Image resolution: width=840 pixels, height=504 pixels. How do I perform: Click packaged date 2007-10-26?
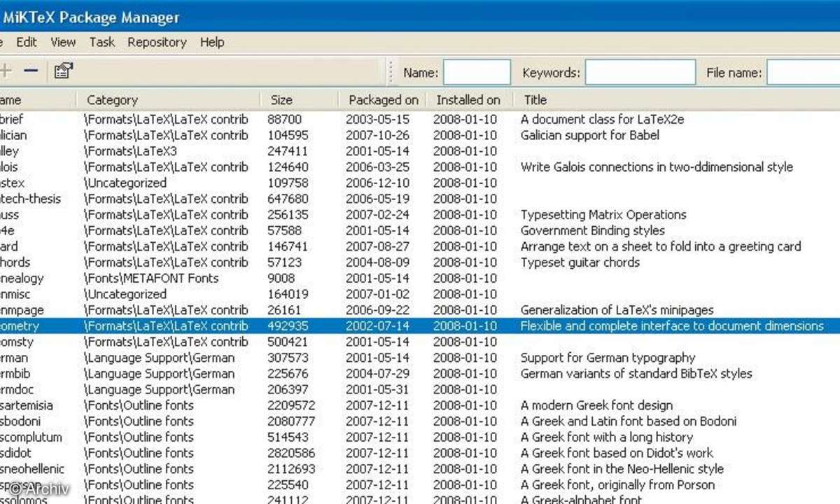[377, 136]
